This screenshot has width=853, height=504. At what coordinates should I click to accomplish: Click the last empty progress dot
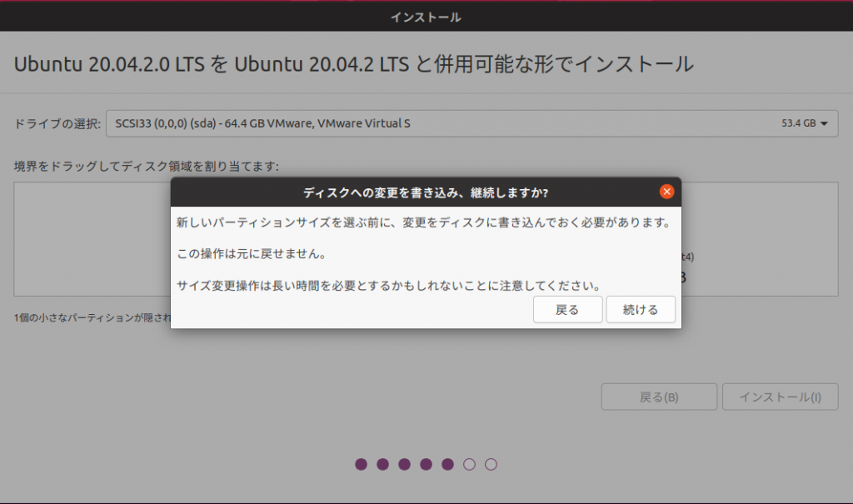(x=491, y=464)
